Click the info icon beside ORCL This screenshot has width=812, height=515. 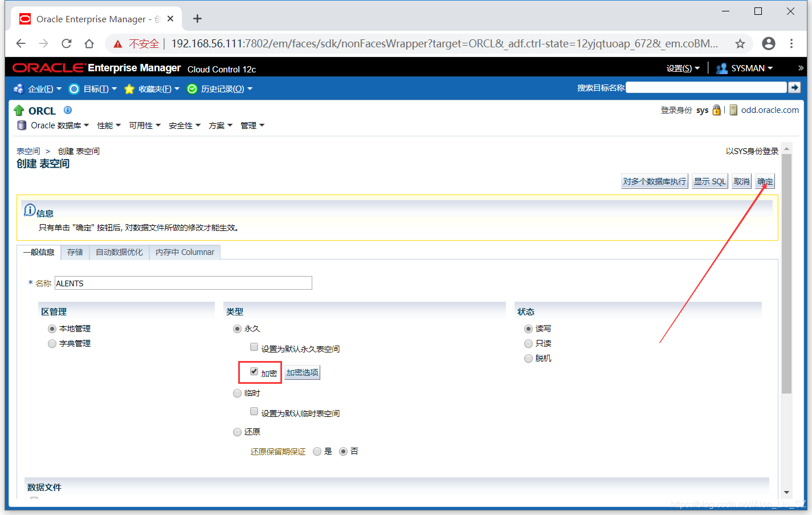[68, 110]
